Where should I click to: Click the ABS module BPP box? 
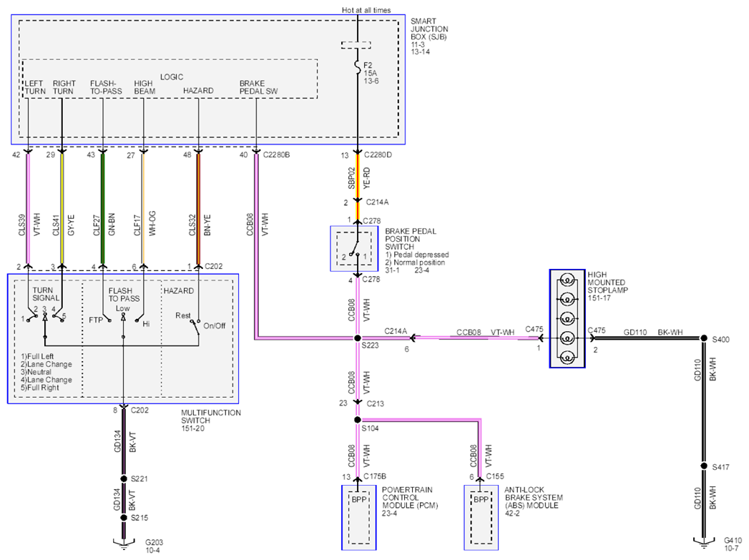tap(481, 518)
